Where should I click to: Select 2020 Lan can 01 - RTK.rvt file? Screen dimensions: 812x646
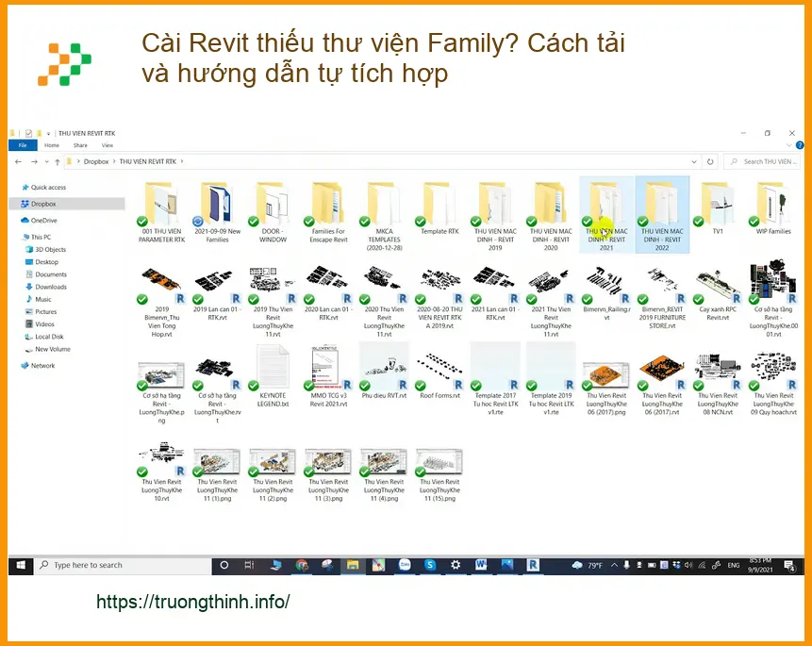coord(328,293)
